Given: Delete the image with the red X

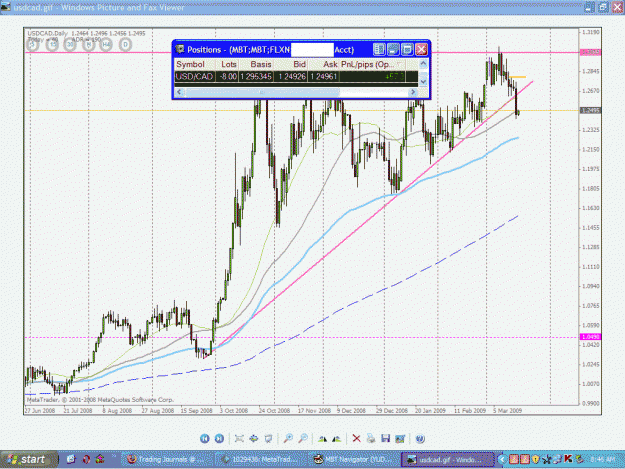Looking at the screenshot, I should (356, 439).
